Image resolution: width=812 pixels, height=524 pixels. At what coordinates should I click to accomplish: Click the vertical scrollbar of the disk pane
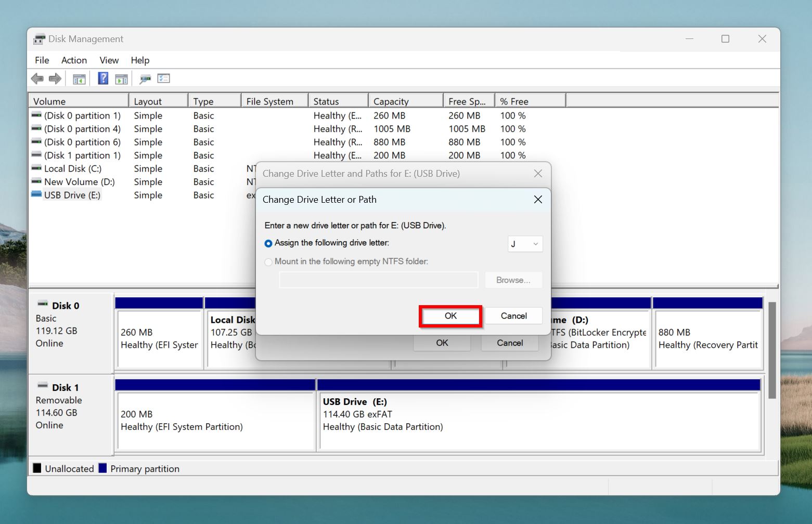pyautogui.click(x=772, y=351)
